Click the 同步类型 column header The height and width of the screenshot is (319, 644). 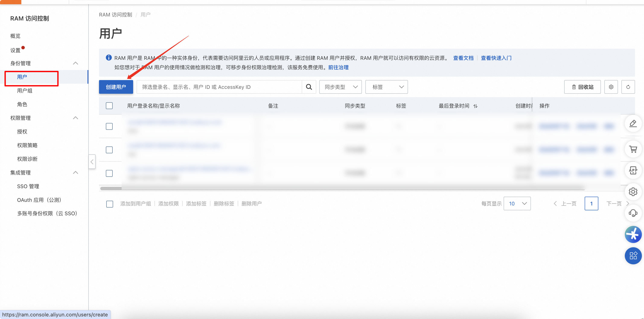355,106
